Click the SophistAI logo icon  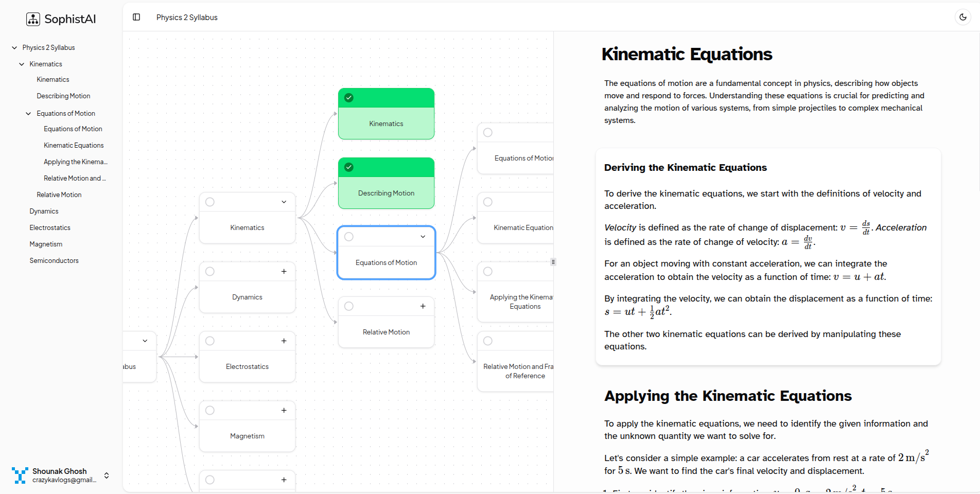pyautogui.click(x=33, y=19)
